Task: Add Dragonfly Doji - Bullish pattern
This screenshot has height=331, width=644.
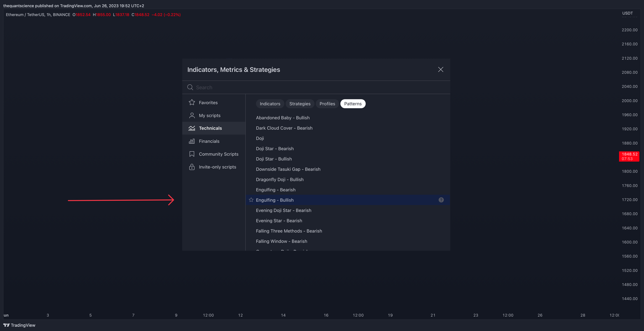Action: click(348, 179)
